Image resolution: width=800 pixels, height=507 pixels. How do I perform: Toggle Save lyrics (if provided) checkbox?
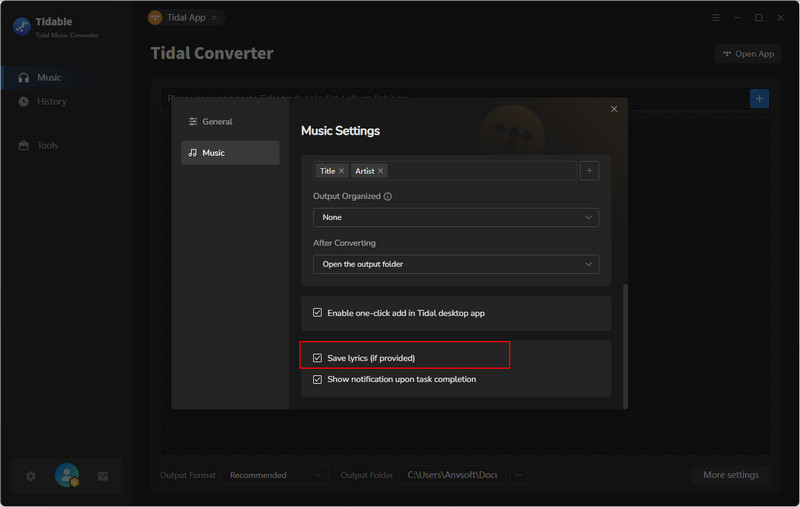317,358
